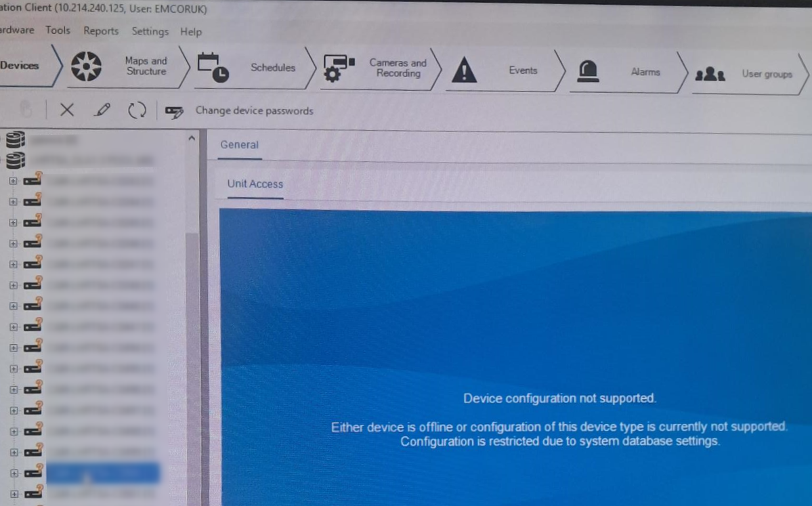Screen dimensions: 812x506
Task: Click the Change device passwords label
Action: (x=254, y=110)
